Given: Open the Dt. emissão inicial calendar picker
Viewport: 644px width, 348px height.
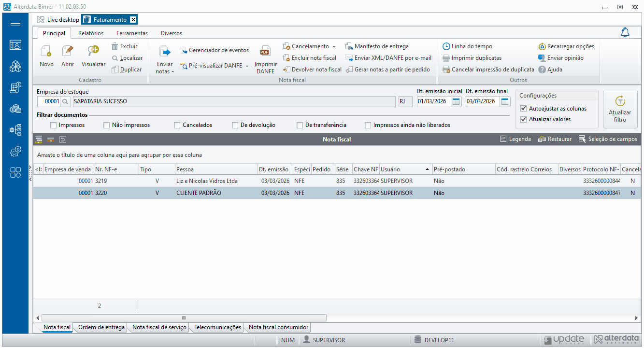Looking at the screenshot, I should point(456,101).
